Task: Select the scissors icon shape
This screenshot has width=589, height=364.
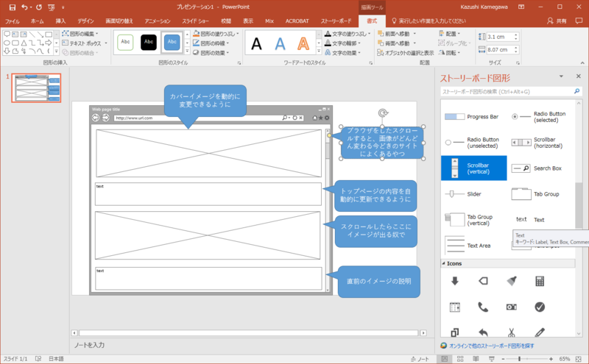Action: click(511, 332)
